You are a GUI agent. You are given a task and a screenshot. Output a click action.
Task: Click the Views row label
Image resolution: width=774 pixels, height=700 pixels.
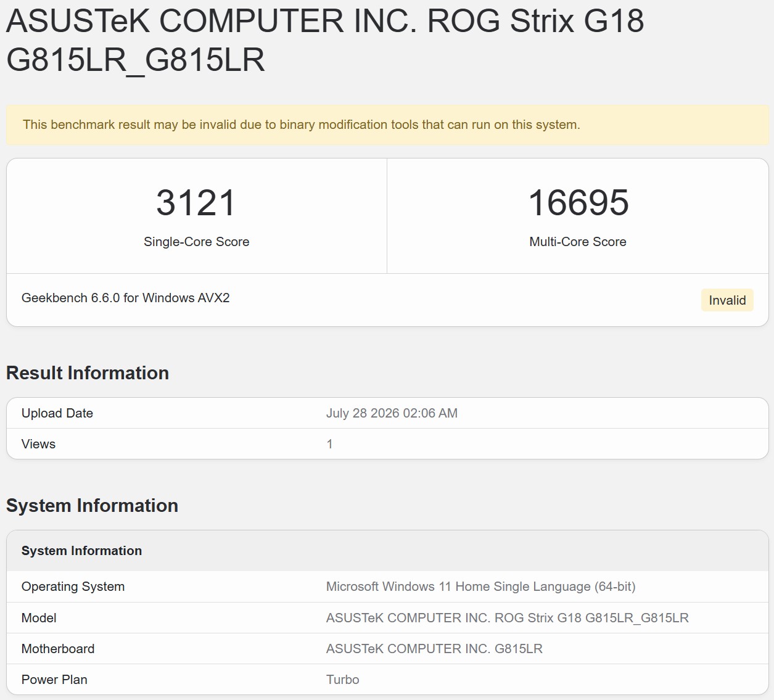(38, 444)
